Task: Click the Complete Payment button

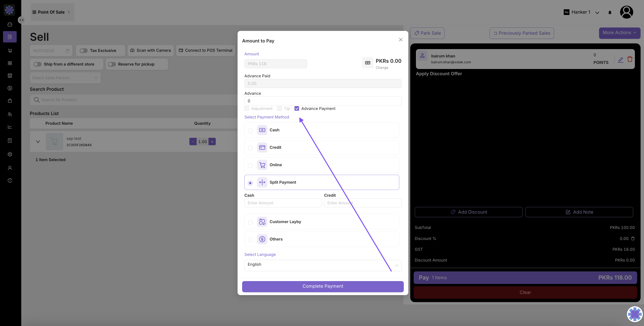Action: point(323,286)
